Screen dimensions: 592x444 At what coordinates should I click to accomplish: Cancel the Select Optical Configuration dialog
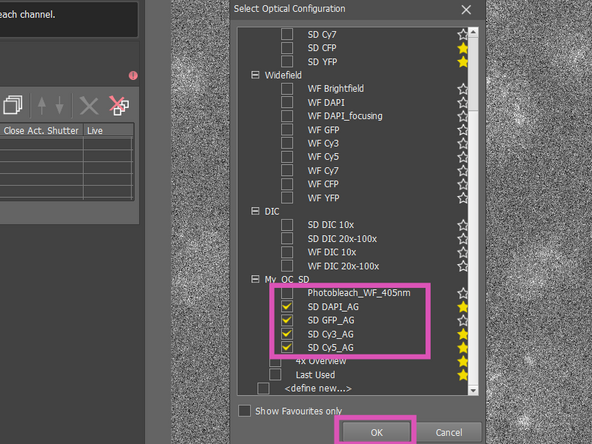click(x=449, y=432)
